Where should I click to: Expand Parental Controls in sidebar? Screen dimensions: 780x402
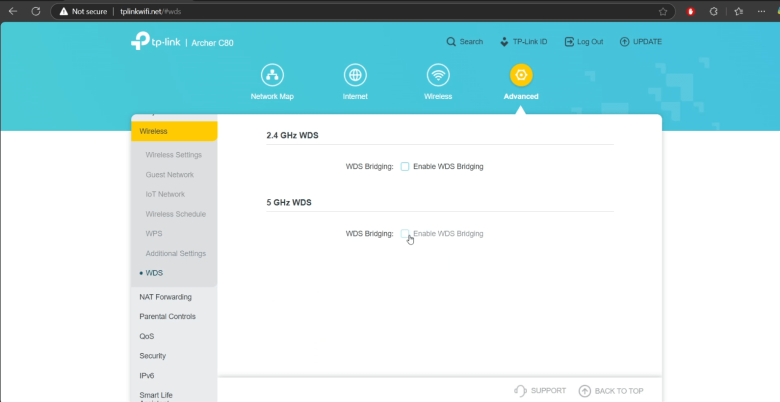coord(167,316)
